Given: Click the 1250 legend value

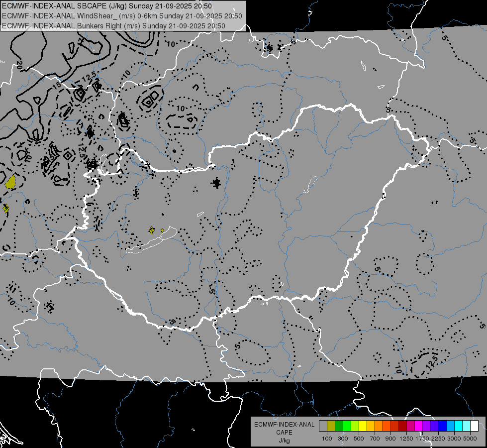Looking at the screenshot, I should point(406,439).
